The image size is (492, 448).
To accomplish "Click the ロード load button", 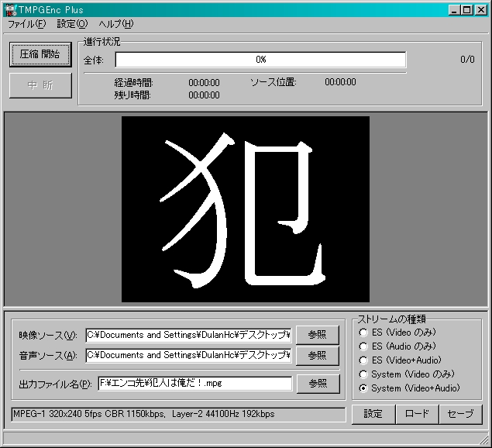I will [417, 414].
